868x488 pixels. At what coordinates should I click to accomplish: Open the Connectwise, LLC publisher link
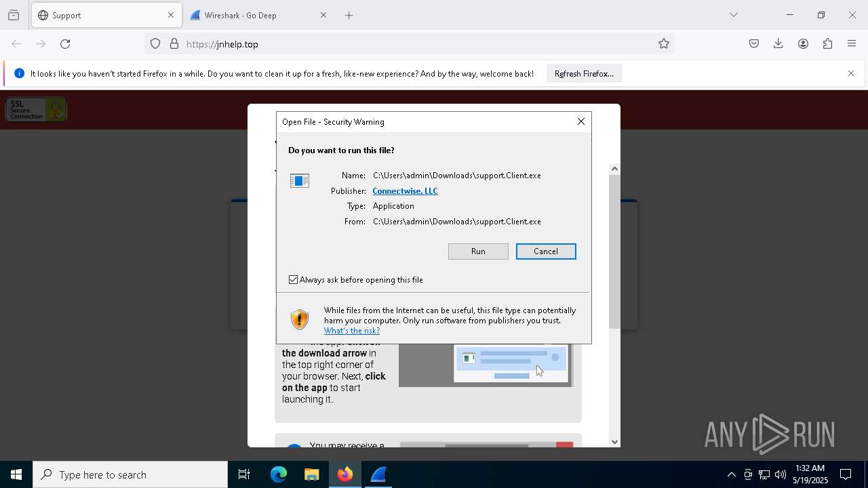coord(405,191)
